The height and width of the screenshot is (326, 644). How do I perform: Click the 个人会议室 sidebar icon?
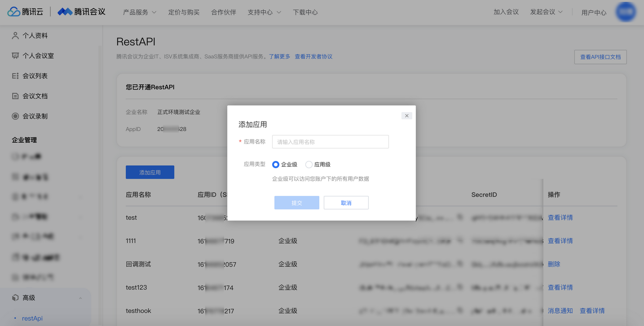click(x=15, y=56)
